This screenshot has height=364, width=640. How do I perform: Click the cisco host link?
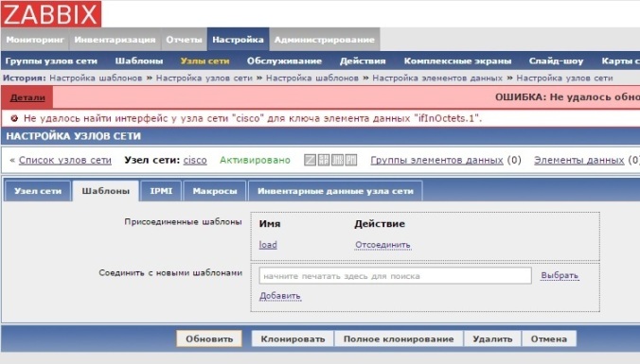[x=195, y=160]
